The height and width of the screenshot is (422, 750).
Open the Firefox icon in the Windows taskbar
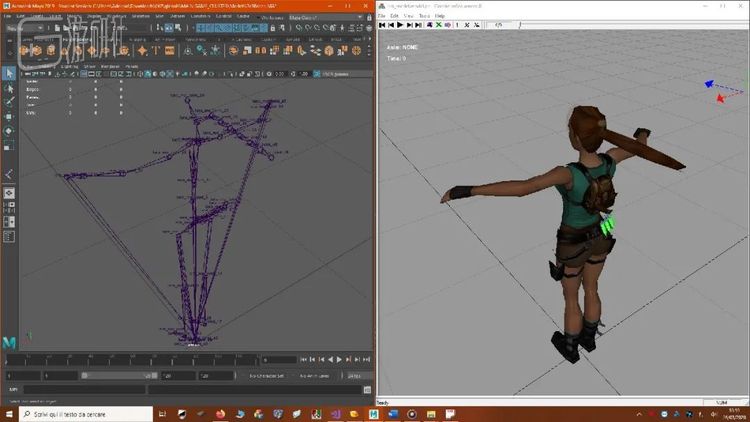[221, 413]
